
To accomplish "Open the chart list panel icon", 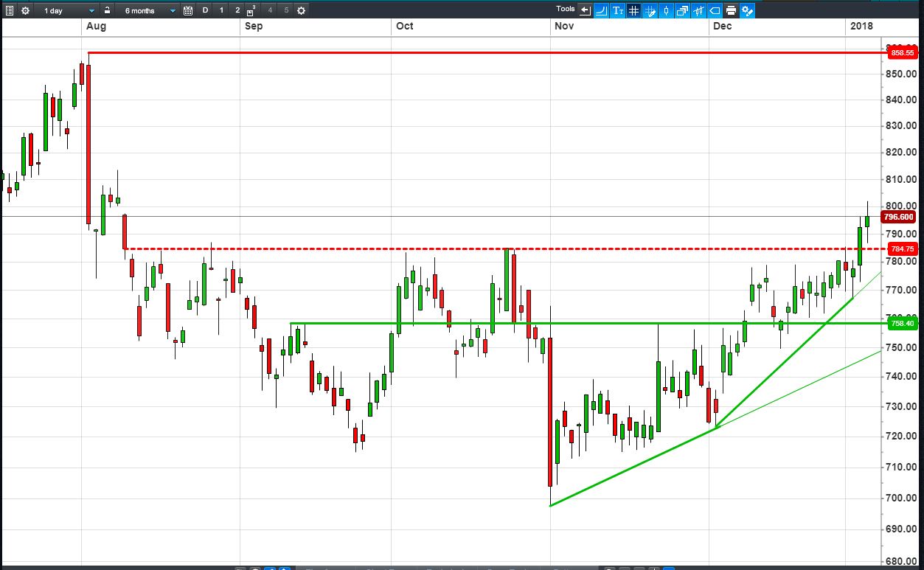I will 10,10.
